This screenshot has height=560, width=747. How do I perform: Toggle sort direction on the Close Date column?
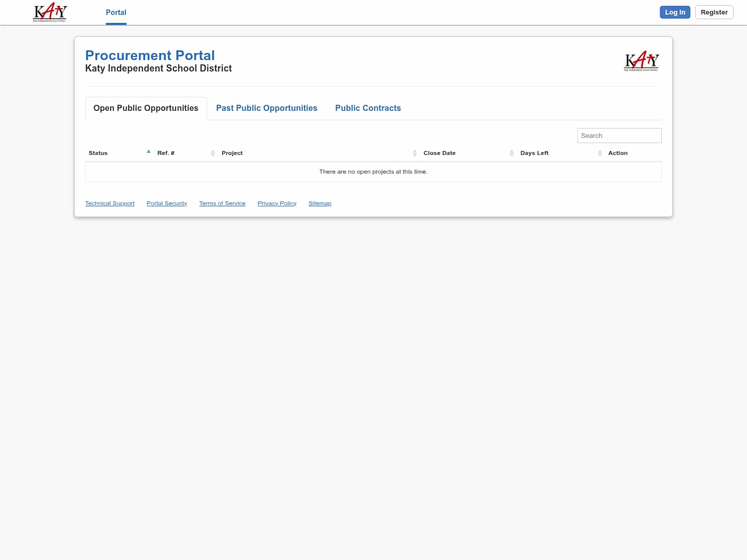pyautogui.click(x=439, y=153)
